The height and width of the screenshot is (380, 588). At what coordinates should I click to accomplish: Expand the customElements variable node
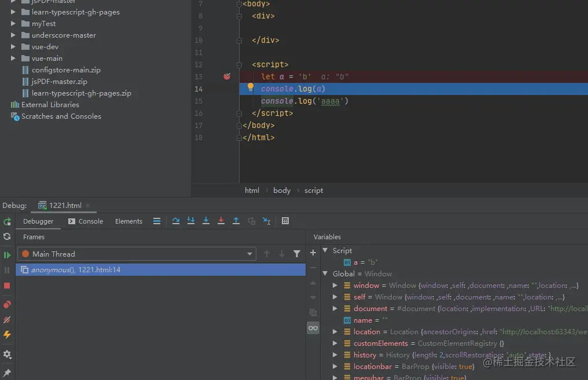(335, 343)
